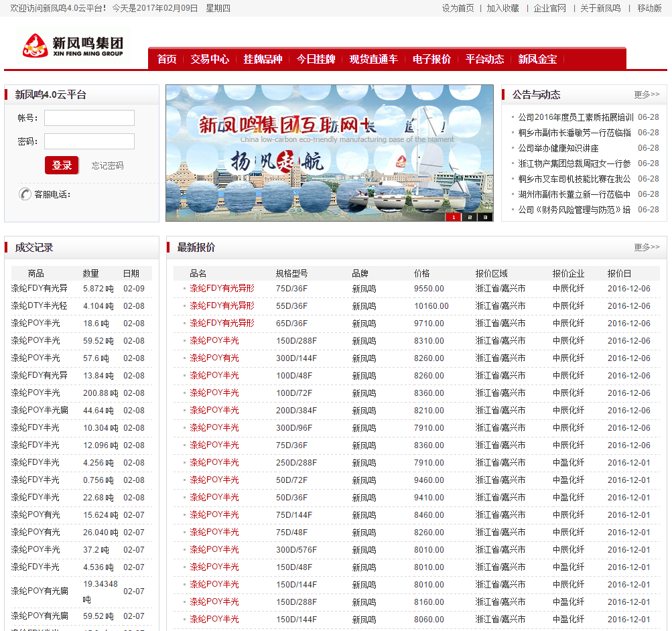Open the 企业官网 link
This screenshot has height=631, width=672.
click(549, 8)
